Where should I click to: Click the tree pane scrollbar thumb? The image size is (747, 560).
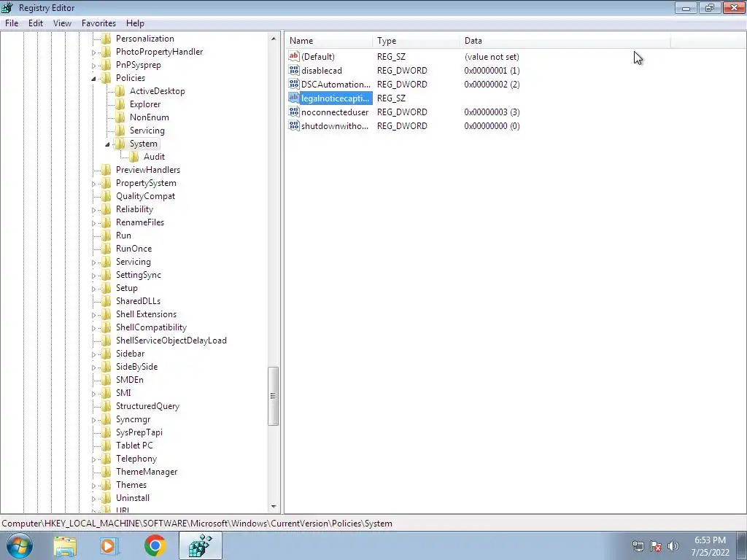[x=274, y=396]
